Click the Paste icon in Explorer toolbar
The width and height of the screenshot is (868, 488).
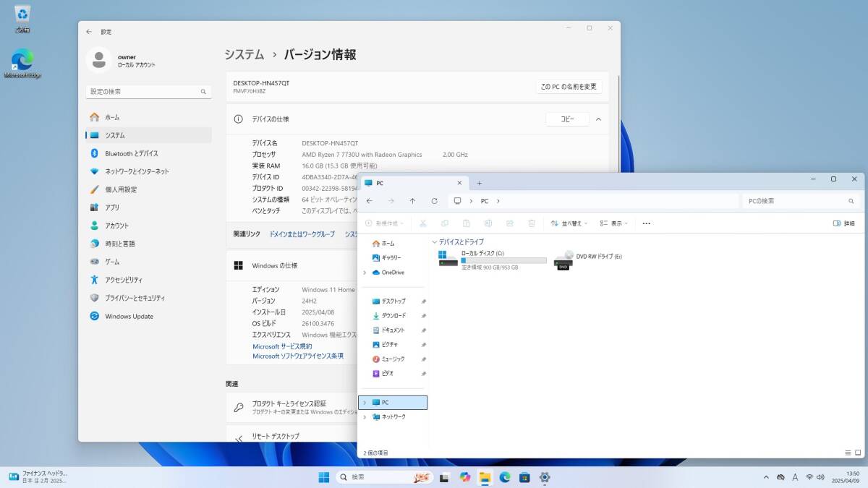[467, 223]
